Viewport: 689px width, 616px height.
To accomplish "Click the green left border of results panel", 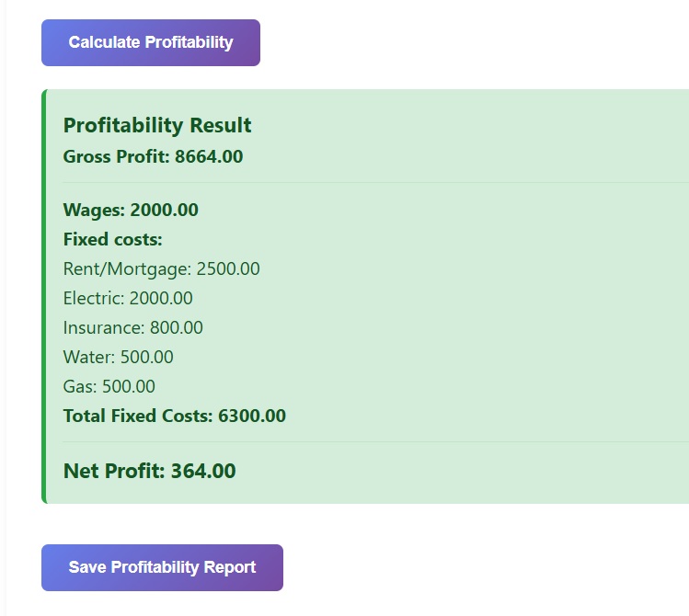I will [43, 296].
